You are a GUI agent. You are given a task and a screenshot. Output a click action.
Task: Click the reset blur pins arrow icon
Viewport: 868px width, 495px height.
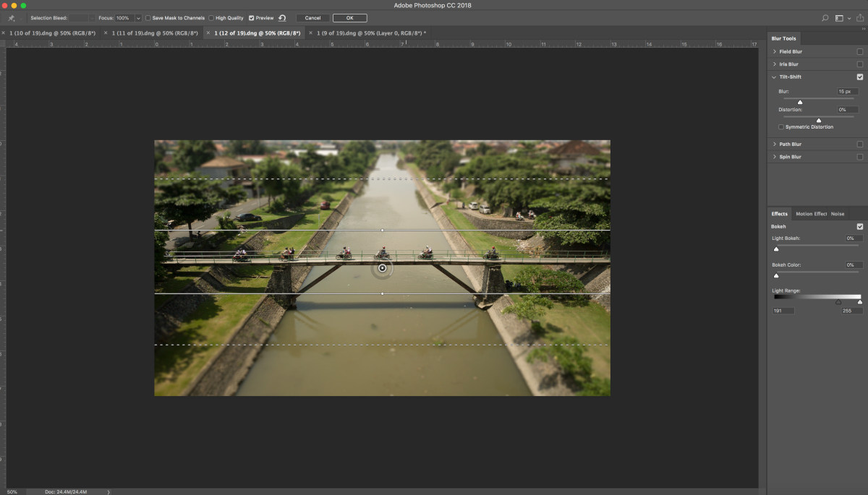tap(282, 18)
